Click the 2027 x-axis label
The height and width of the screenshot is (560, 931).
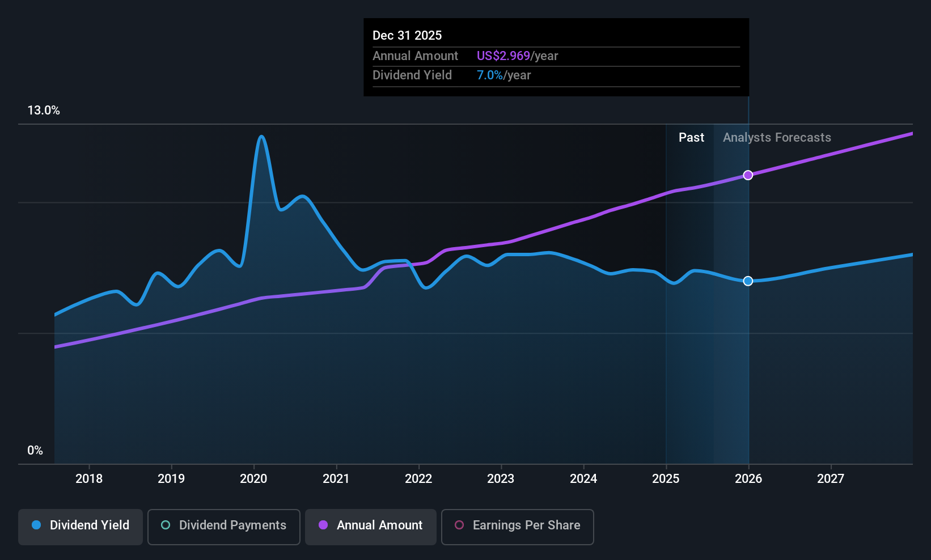pos(831,479)
